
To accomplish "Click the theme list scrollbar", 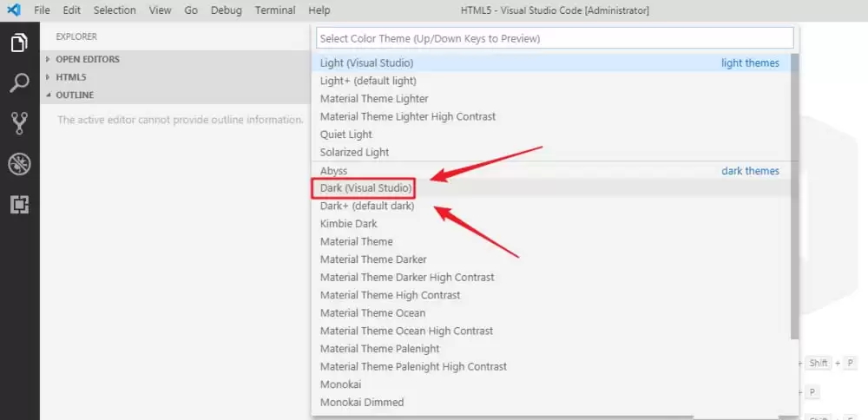I will pos(794,196).
